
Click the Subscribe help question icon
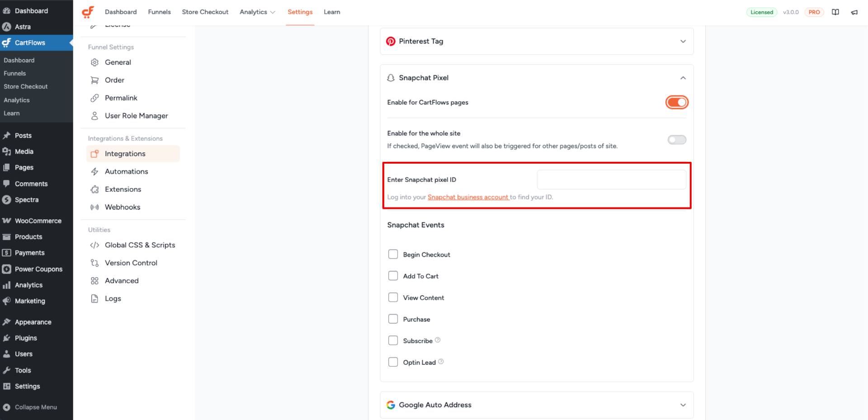[438, 340]
